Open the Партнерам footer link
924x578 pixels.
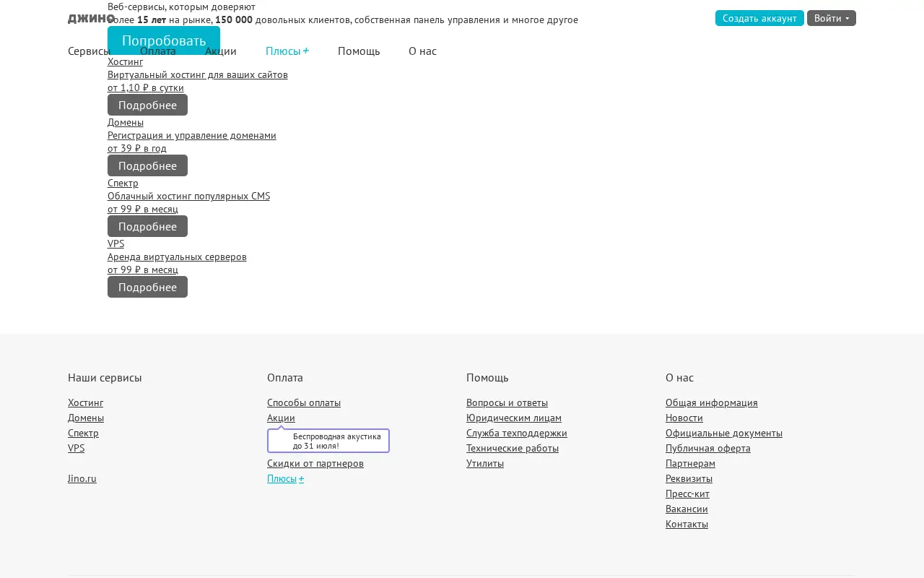click(690, 463)
